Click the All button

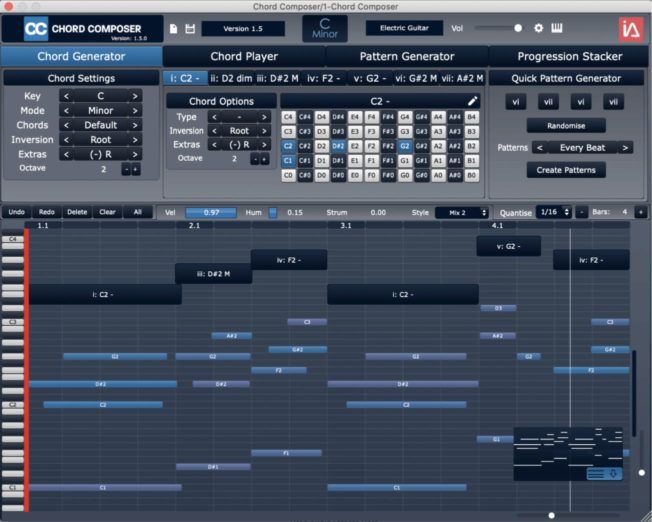[138, 212]
